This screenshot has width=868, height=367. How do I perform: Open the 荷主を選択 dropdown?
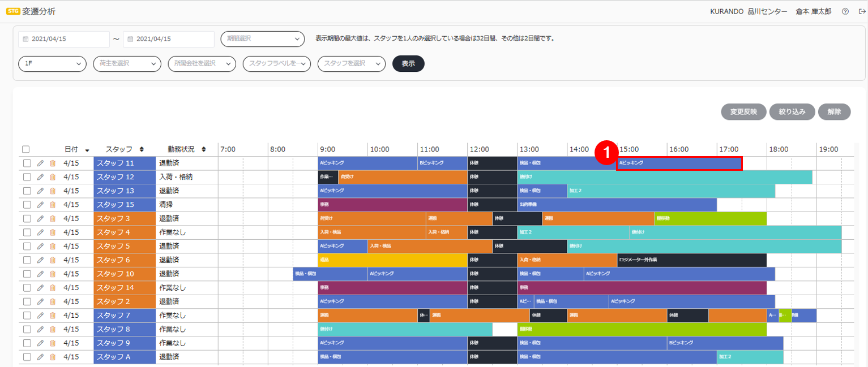(127, 64)
